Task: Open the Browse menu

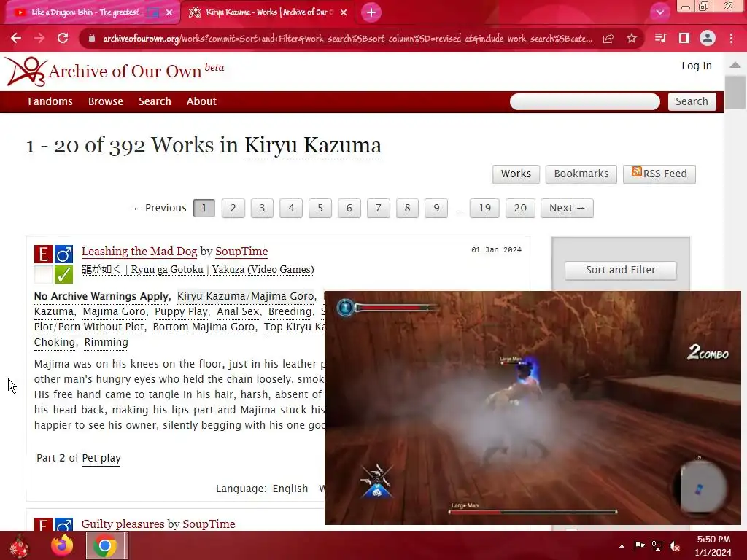Action: (x=105, y=101)
